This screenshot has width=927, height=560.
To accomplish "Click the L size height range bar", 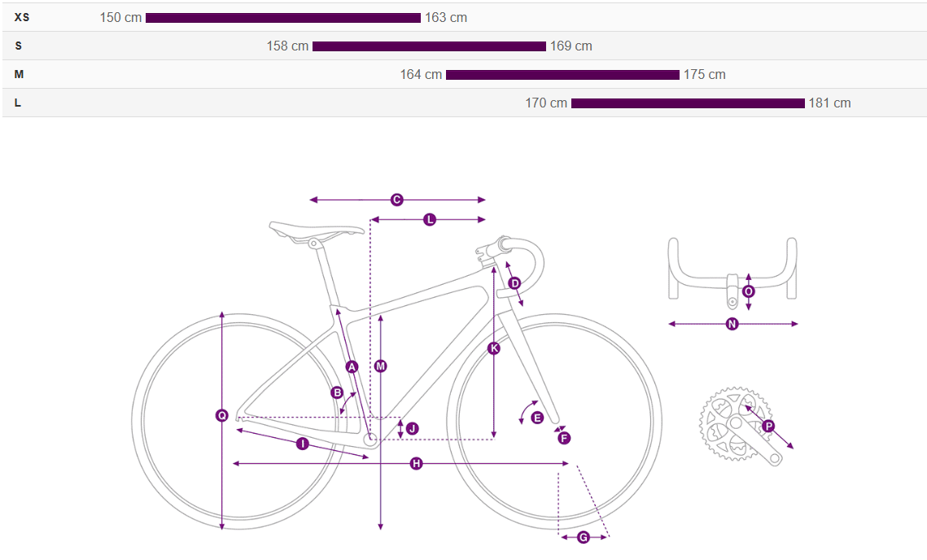I will point(689,103).
